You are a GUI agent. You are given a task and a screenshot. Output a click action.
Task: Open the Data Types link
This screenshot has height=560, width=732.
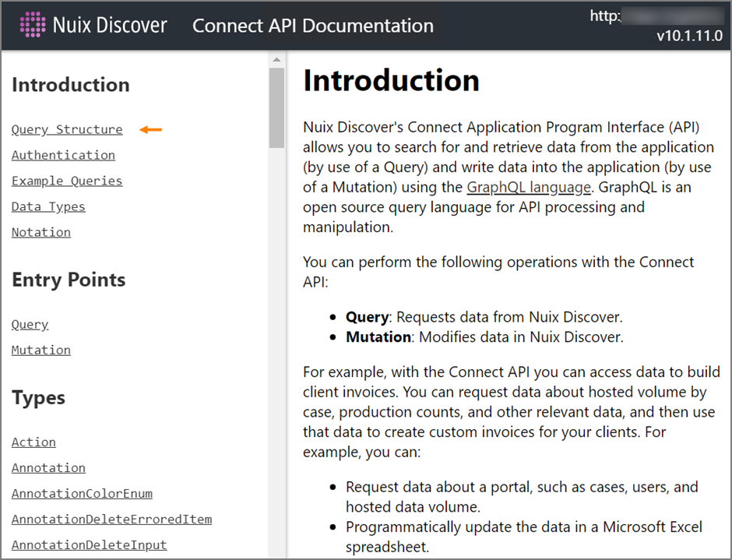48,206
